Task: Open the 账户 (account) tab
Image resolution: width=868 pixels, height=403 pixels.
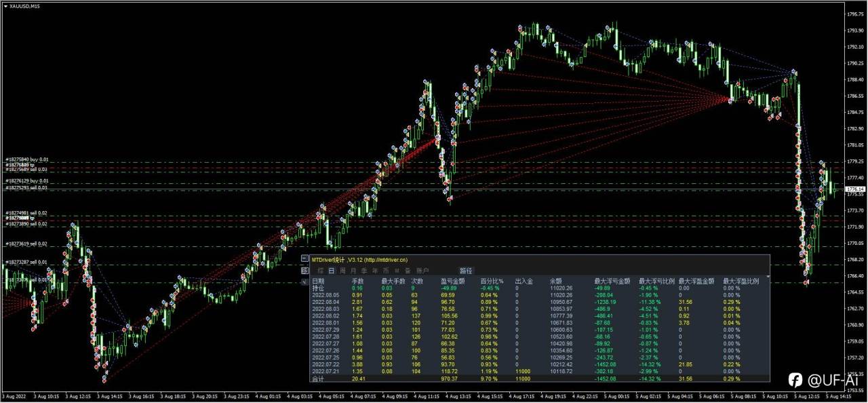Action: (x=422, y=271)
